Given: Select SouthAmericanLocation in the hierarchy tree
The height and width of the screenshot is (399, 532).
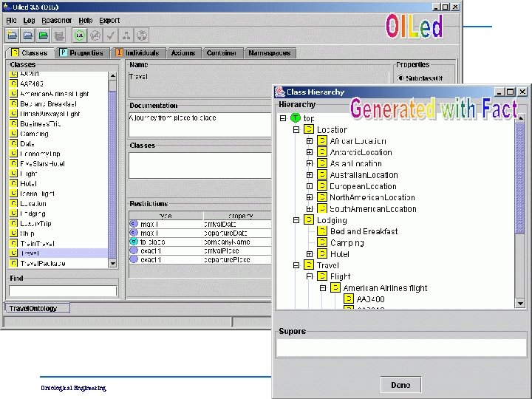Looking at the screenshot, I should (373, 208).
